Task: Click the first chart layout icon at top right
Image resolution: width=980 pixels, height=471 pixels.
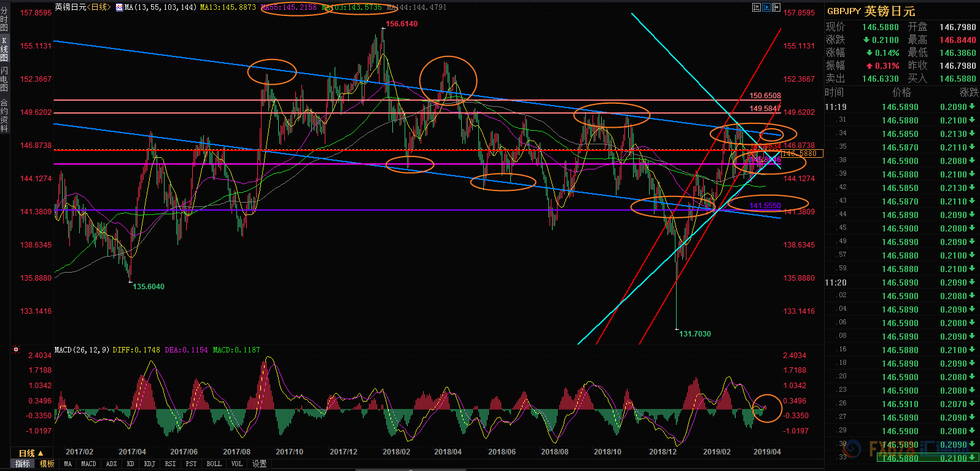Action: 756,7
